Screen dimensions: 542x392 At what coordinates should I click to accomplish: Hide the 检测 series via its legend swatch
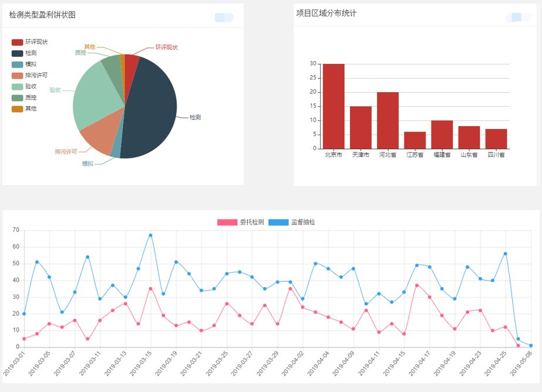coord(18,53)
